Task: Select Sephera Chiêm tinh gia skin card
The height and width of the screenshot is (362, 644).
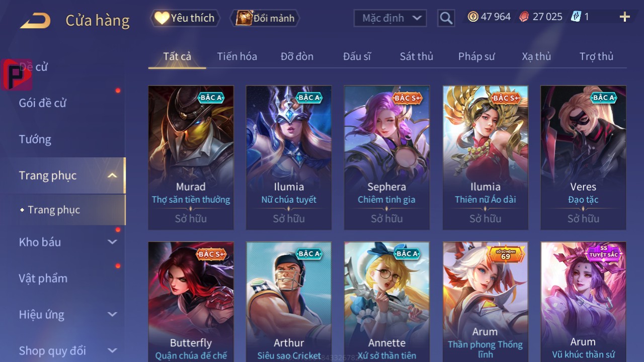Action: (386, 157)
